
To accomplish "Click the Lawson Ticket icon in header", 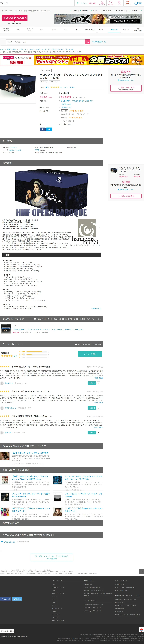I will click(138, 3).
